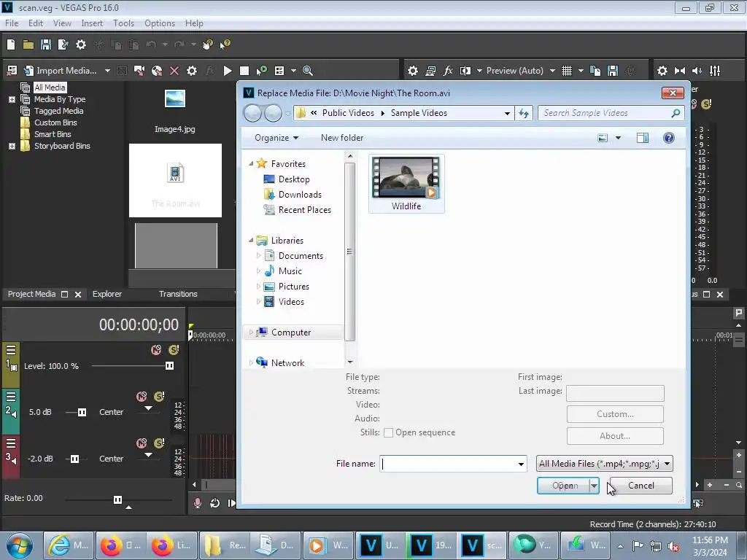This screenshot has height=560, width=747.
Task: Toggle Split Screen View icon
Action: tap(465, 71)
